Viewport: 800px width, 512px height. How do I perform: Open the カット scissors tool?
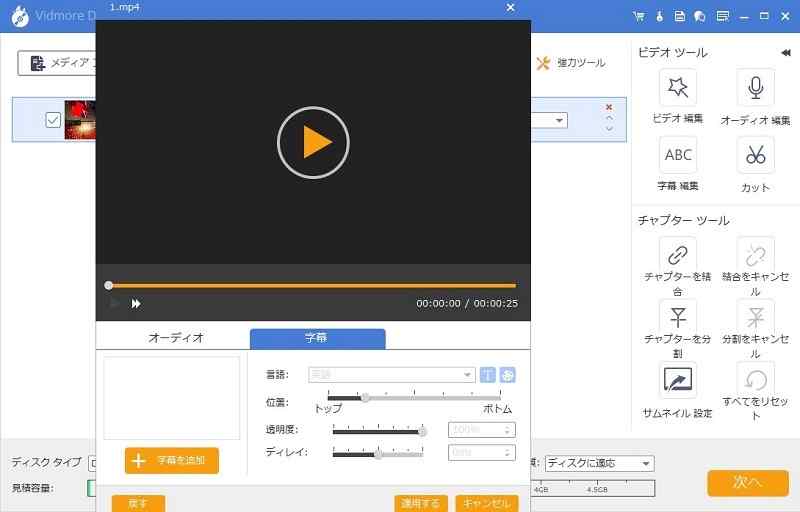756,155
